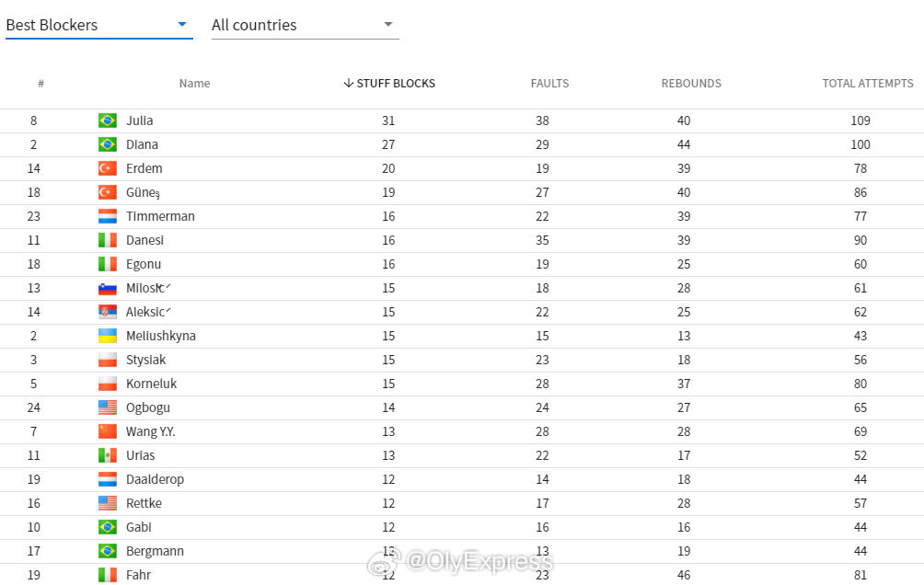Click USA flag next to Ogbogu
Viewport: 924px width, 585px height.
(108, 407)
